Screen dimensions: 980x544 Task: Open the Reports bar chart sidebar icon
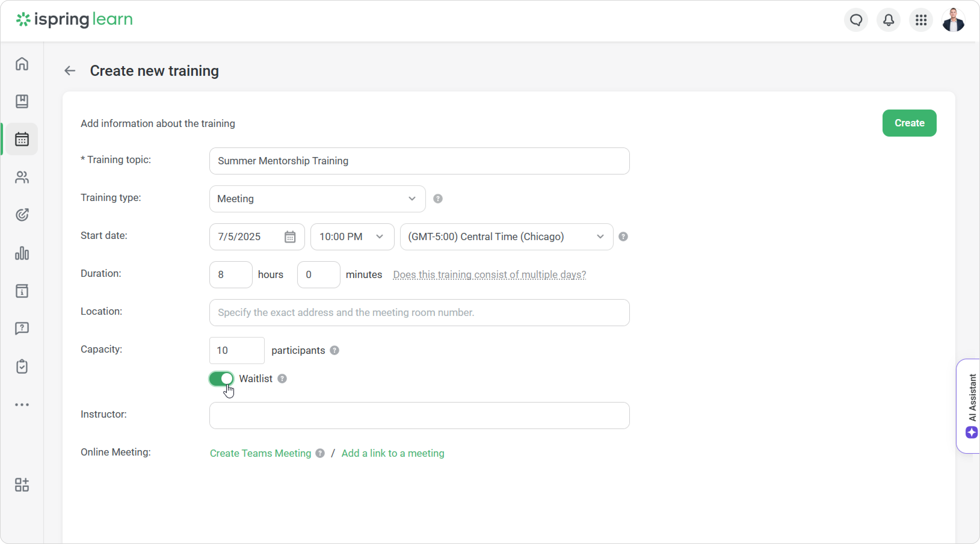point(22,253)
